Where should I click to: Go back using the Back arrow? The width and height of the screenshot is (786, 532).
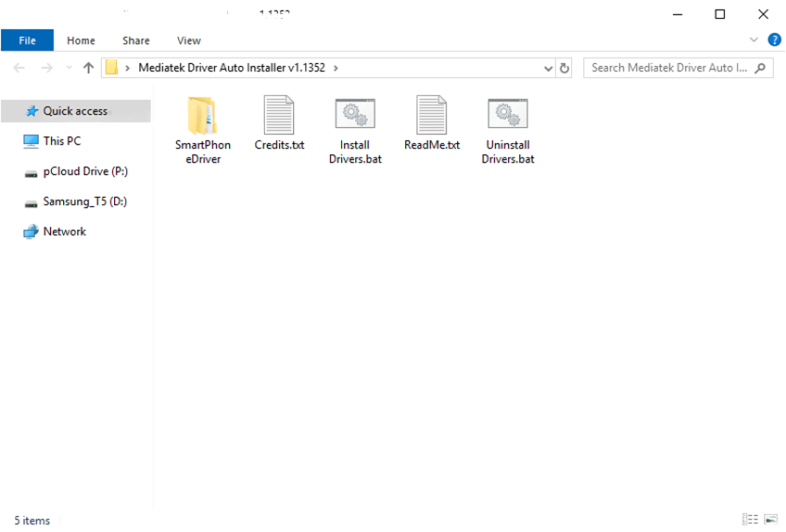(19, 68)
